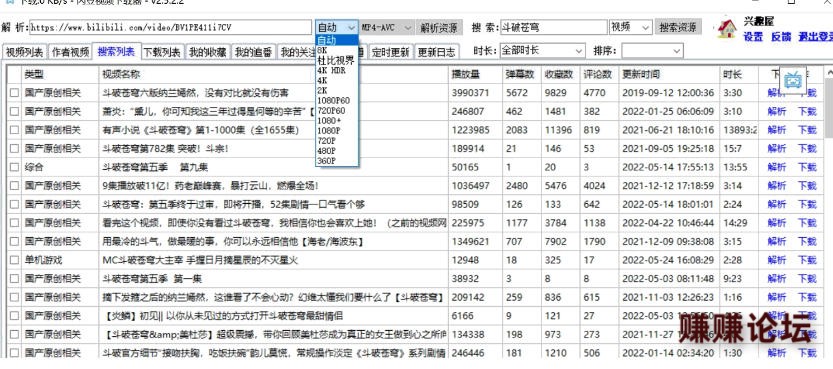Choose 杜比视界 from the quality list

click(x=337, y=60)
